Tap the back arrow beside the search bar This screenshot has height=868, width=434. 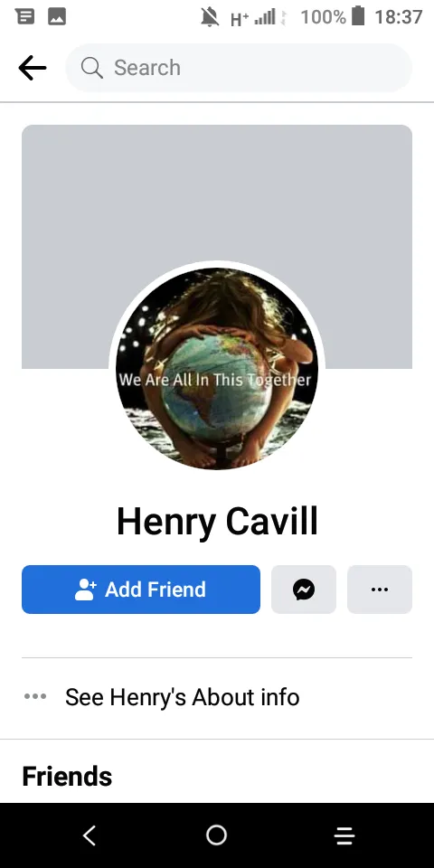(33, 68)
